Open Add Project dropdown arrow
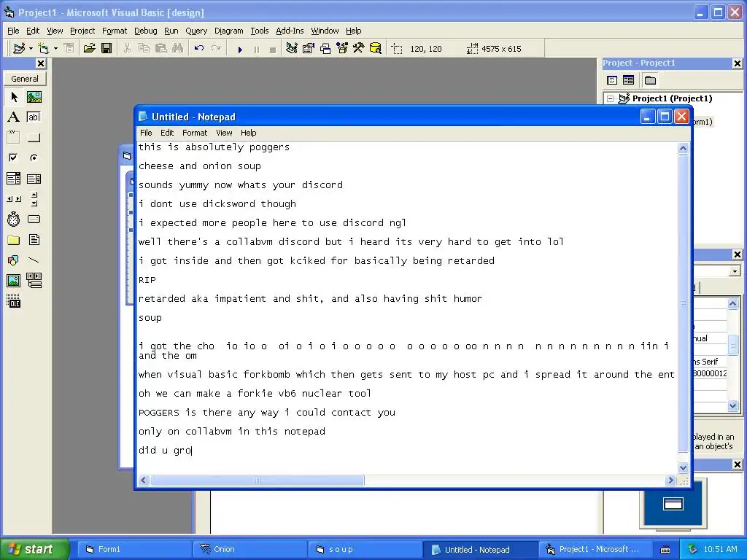Image resolution: width=747 pixels, height=560 pixels. pyautogui.click(x=31, y=49)
